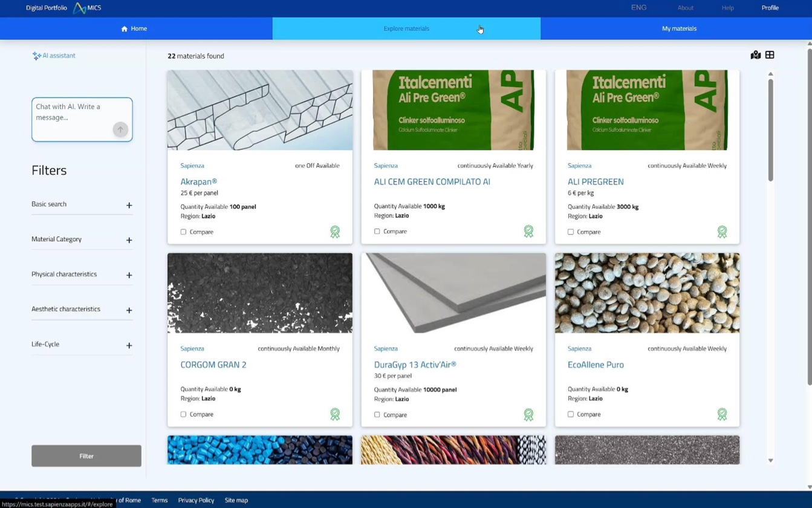Screen dimensions: 812x508
Task: Open the My materials tab
Action: (x=678, y=28)
